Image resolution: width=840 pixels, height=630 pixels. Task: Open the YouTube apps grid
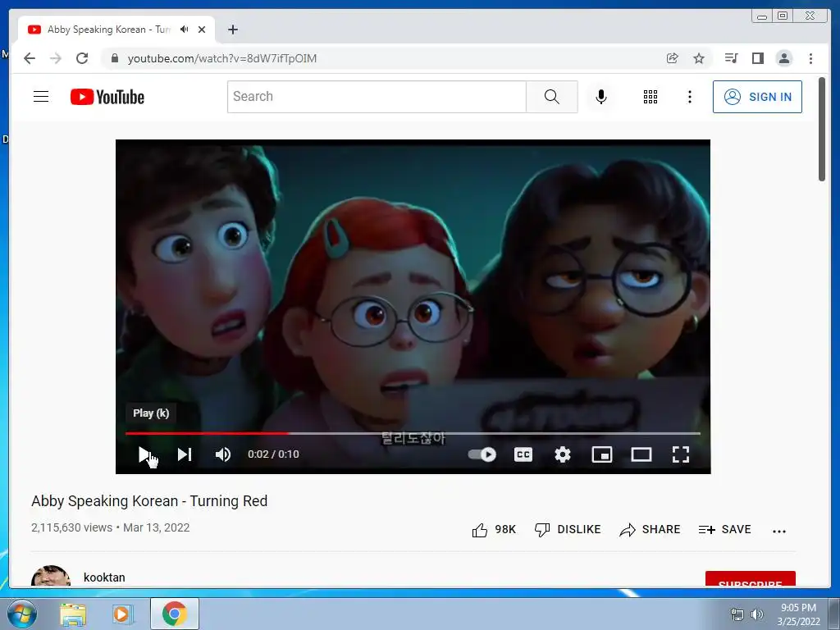651,97
